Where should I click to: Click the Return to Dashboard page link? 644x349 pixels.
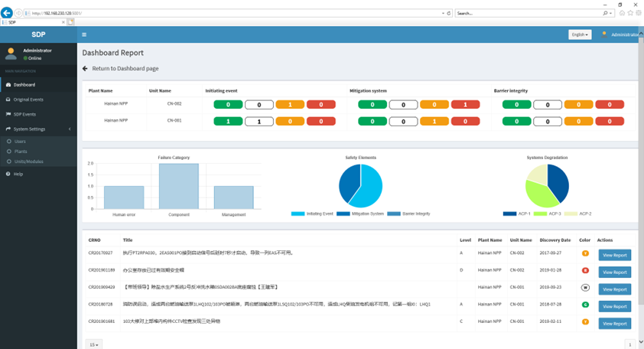click(x=125, y=69)
